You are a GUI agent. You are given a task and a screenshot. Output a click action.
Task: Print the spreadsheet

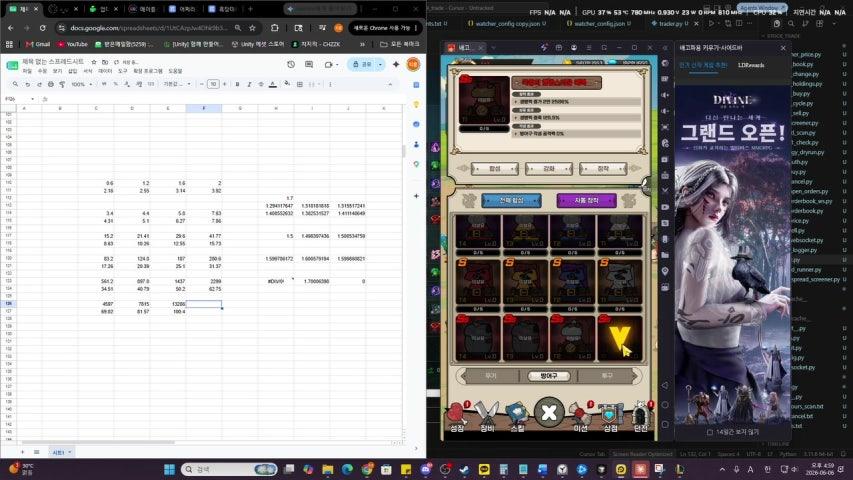[x=51, y=84]
